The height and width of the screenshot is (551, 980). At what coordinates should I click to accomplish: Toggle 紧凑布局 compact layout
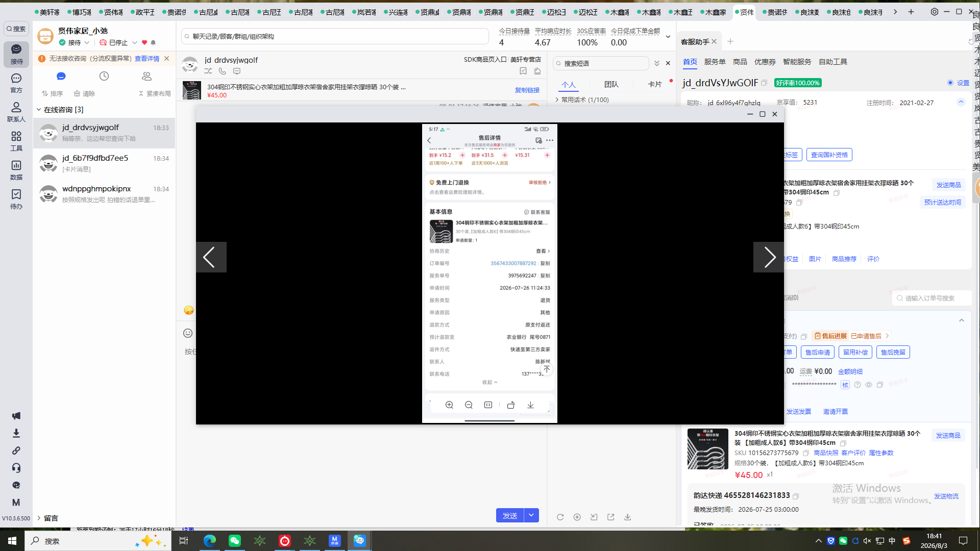(155, 93)
